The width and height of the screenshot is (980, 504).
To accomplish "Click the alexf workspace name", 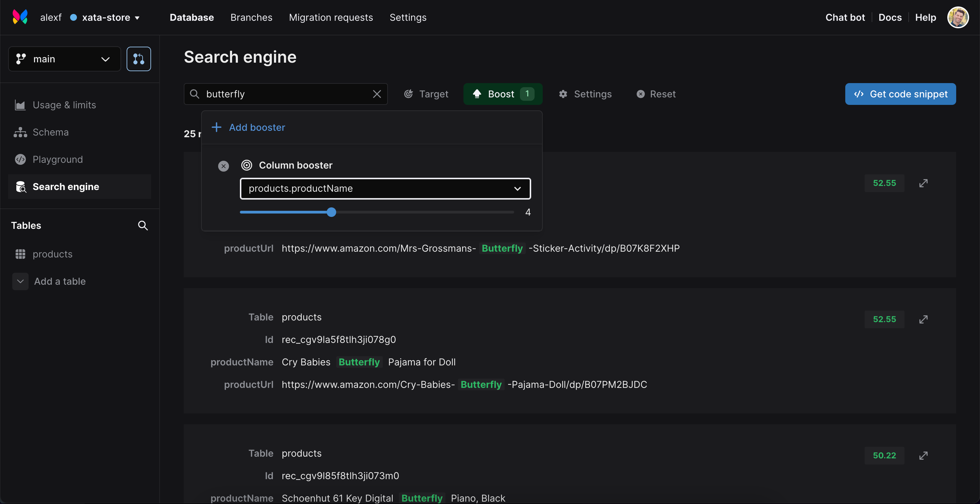I will point(51,17).
